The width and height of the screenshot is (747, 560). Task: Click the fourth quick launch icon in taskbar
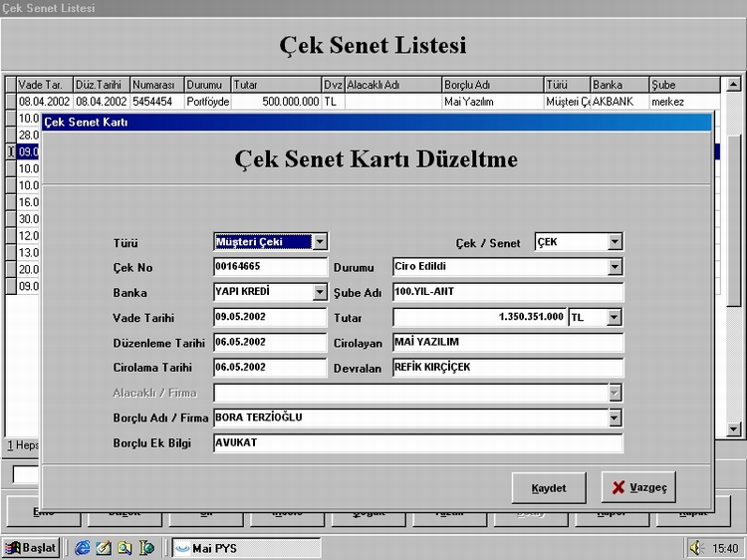146,548
